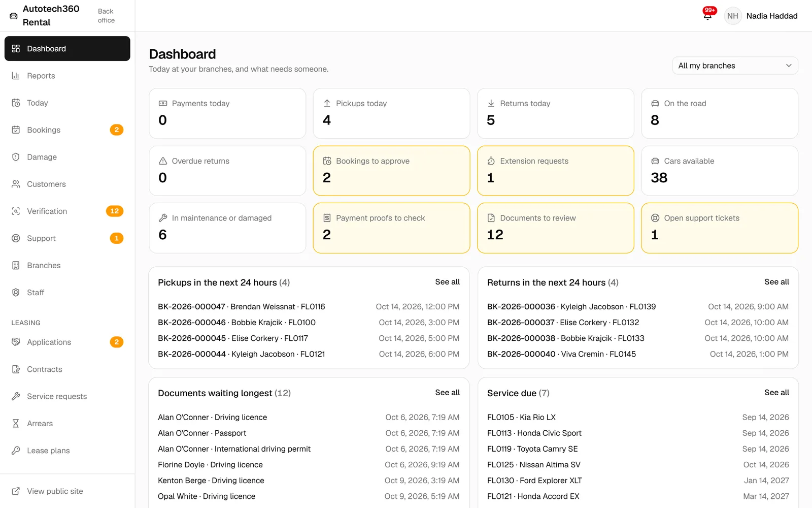Screen dimensions: 812x508
Task: Open the Extension requests card
Action: [x=556, y=171]
